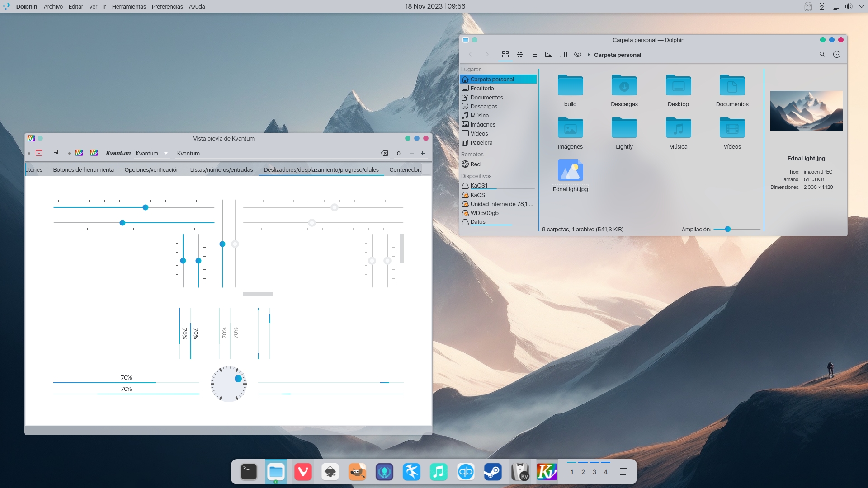Click the round dial control
Screen dimensions: 868x488
pyautogui.click(x=228, y=384)
